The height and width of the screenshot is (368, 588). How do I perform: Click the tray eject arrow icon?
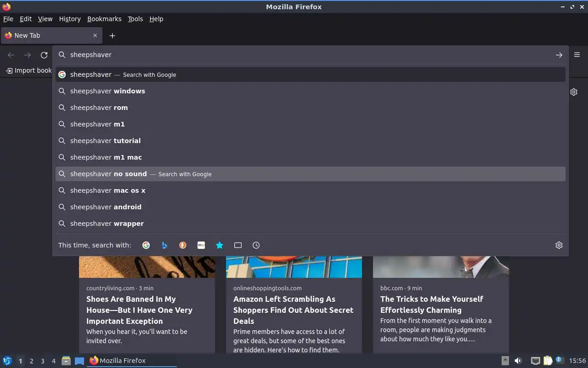tap(505, 361)
